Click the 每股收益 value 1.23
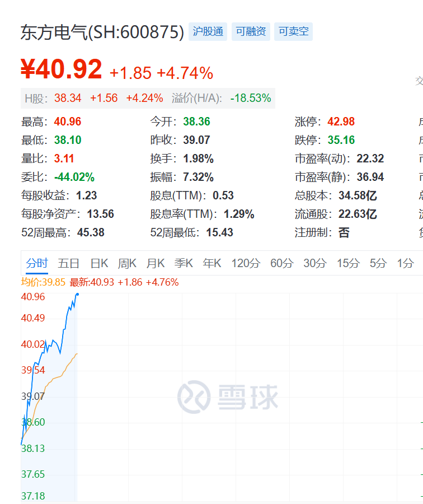The image size is (423, 504). (86, 195)
